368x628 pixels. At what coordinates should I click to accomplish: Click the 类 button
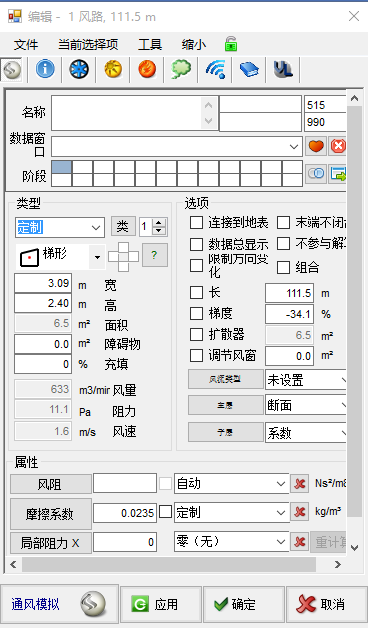pyautogui.click(x=123, y=227)
